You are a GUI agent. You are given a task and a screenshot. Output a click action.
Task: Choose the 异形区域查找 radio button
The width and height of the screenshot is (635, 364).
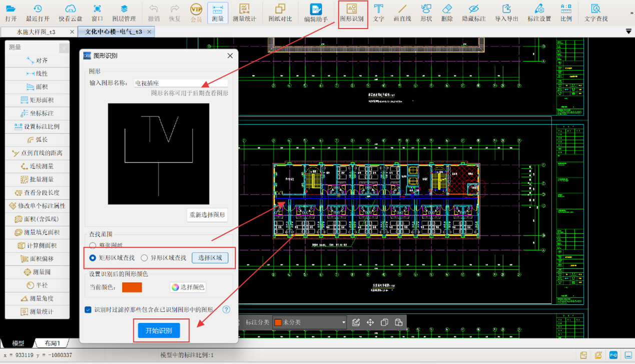144,258
